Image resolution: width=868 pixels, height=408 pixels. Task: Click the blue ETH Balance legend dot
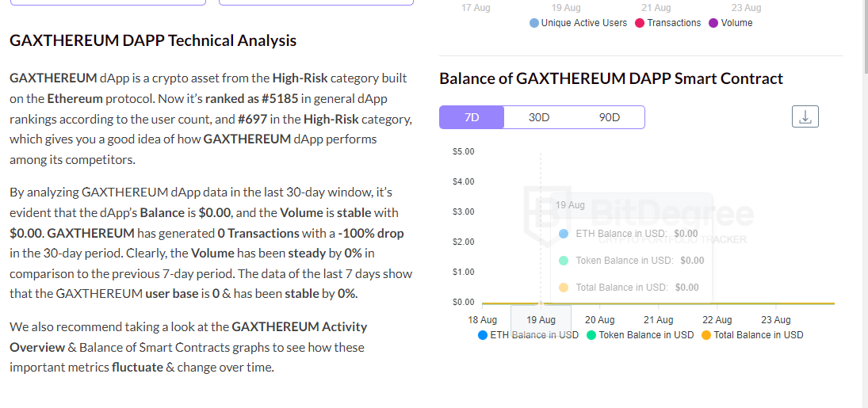(482, 335)
